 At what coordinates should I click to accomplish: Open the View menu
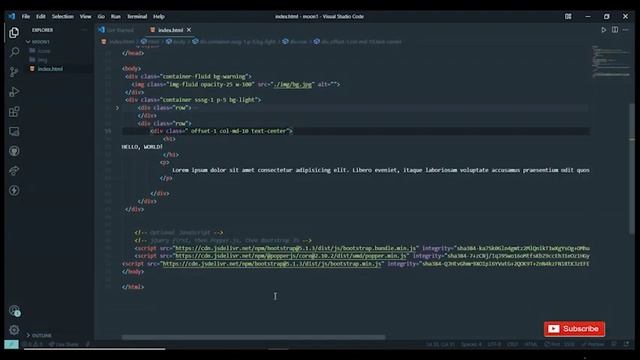[85, 16]
